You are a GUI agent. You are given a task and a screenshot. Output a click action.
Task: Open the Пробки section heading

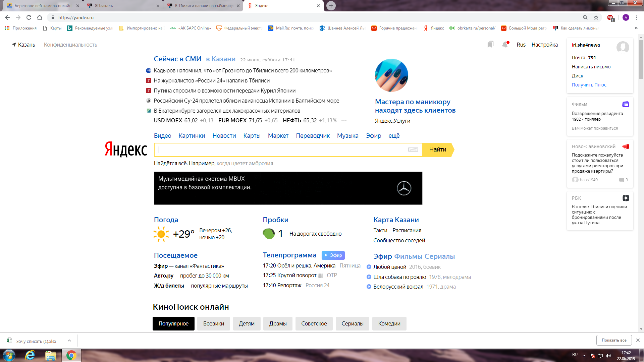click(x=275, y=220)
